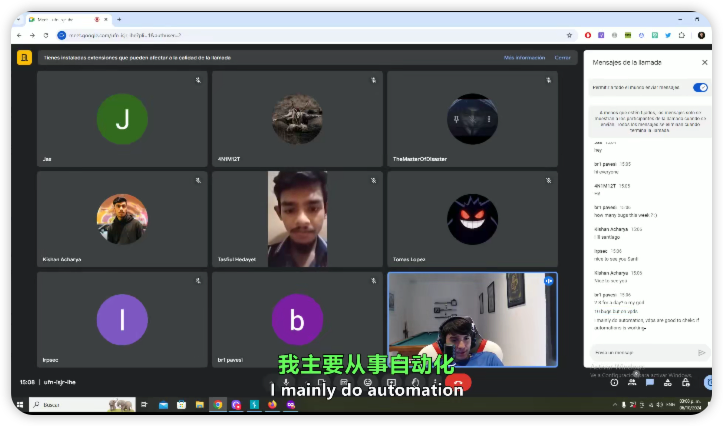Click the red hang up call button
Screen dimensions: 723x426
pyautogui.click(x=459, y=382)
